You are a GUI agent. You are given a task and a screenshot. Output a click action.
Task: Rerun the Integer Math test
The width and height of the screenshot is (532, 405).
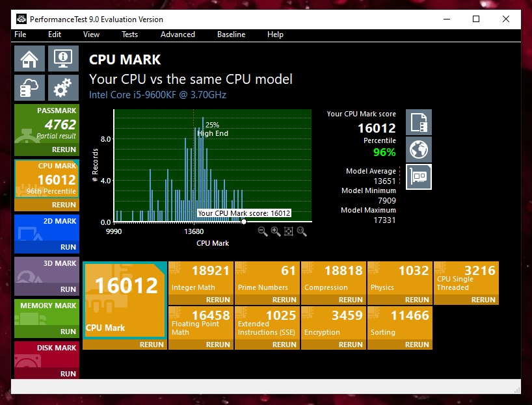tap(201, 300)
